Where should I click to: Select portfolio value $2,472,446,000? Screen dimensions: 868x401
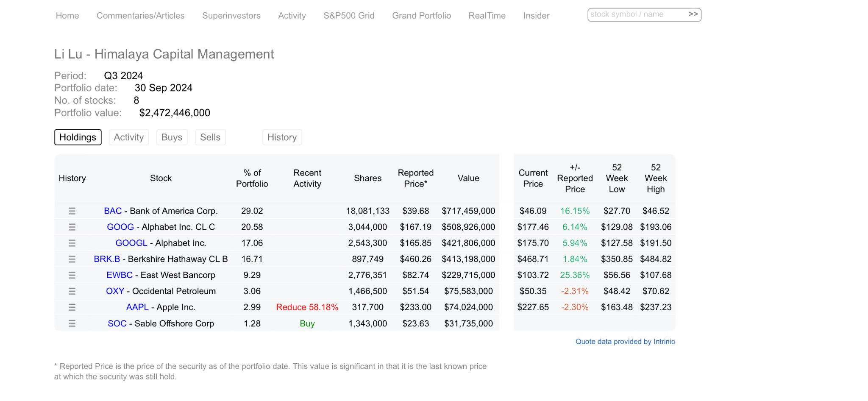[x=175, y=113]
